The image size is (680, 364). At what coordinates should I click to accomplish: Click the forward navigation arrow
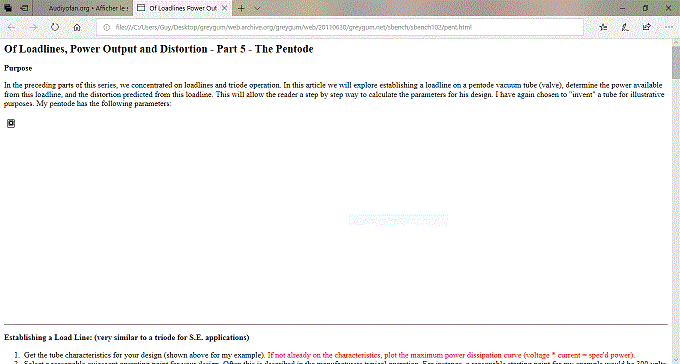coord(33,27)
